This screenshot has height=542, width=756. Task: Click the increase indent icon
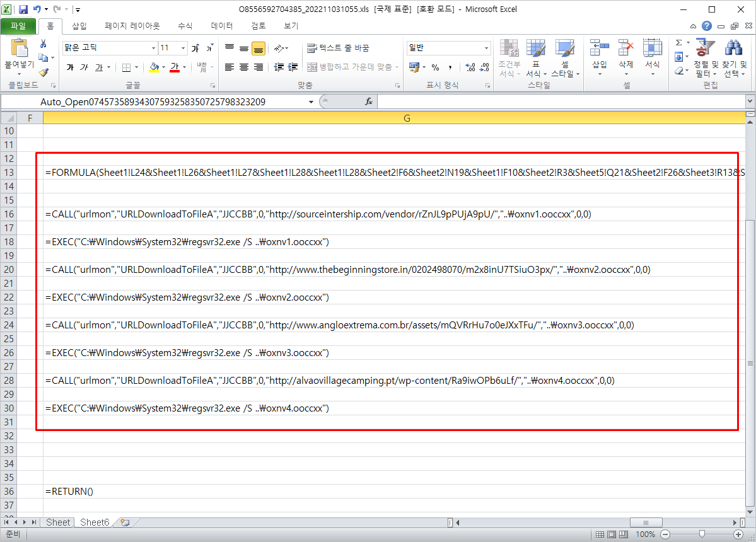293,67
